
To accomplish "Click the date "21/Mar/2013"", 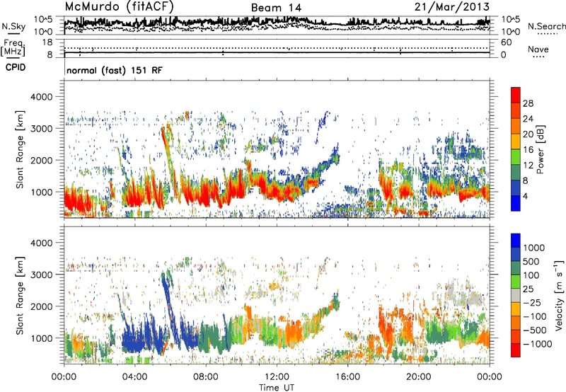I will [452, 6].
